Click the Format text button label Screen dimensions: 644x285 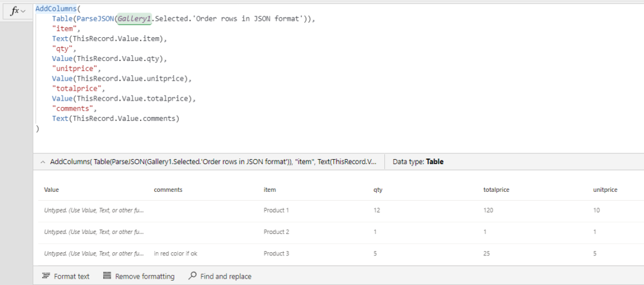point(72,276)
